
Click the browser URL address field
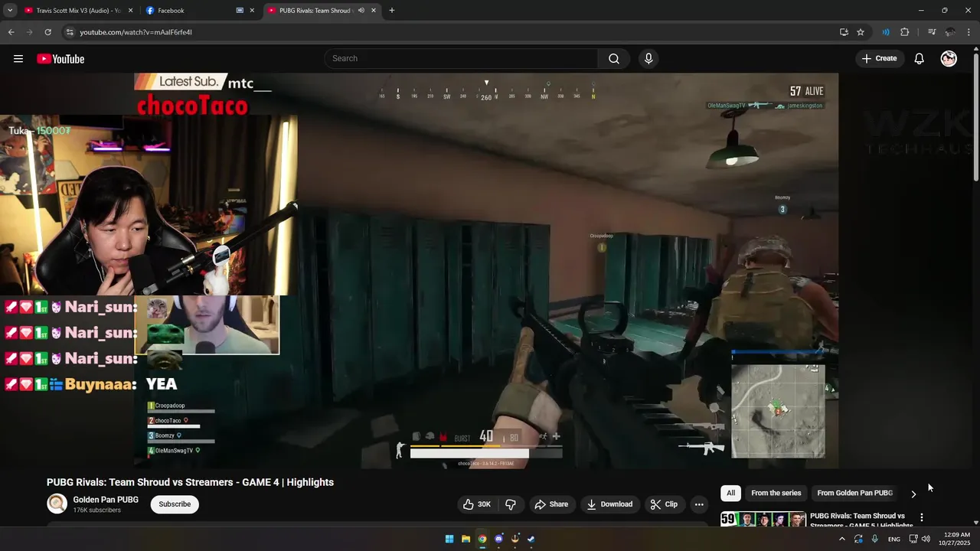coord(452,32)
